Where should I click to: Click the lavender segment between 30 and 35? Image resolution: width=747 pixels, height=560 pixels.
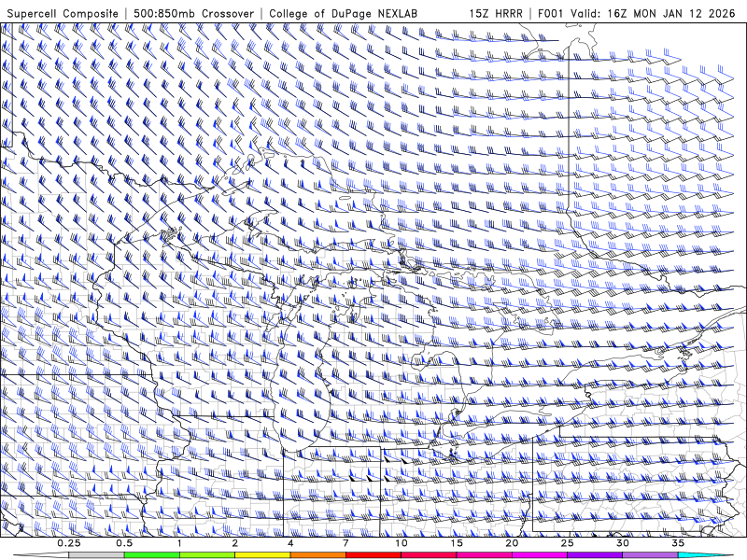pos(650,555)
